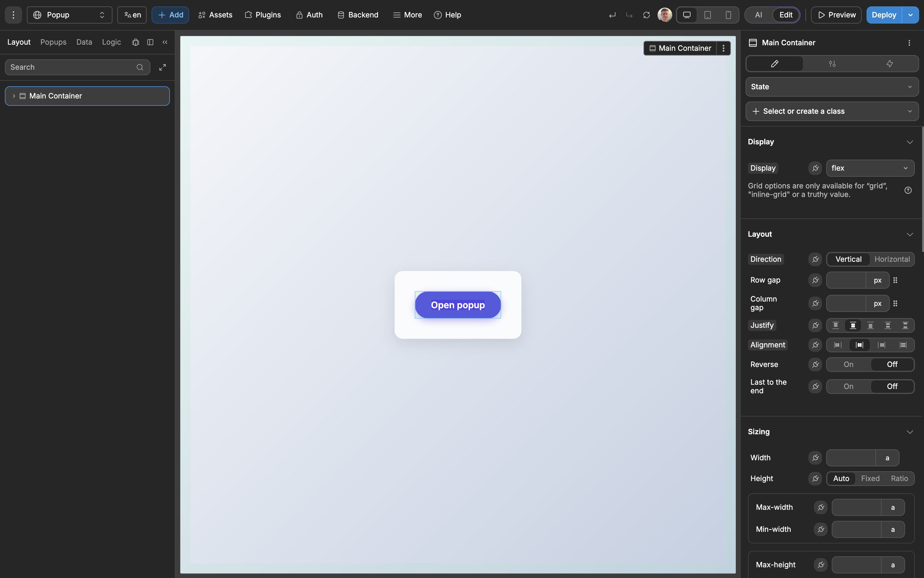Image resolution: width=924 pixels, height=578 pixels.
Task: Click the search magnifier icon
Action: pos(140,67)
